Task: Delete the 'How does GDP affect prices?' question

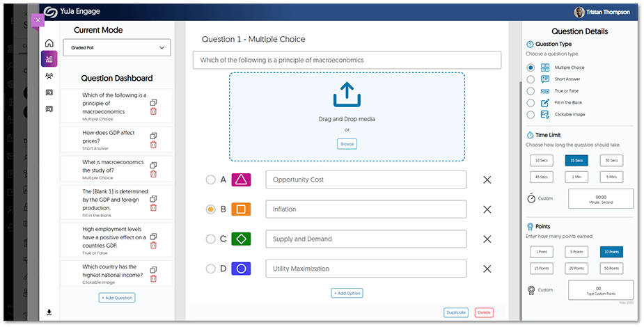Action: coord(153,145)
